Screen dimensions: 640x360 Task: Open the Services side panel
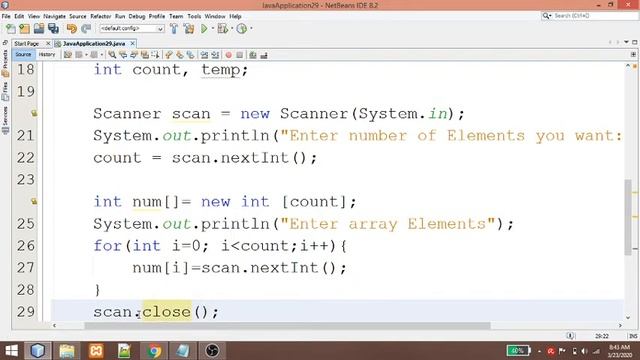[5, 120]
